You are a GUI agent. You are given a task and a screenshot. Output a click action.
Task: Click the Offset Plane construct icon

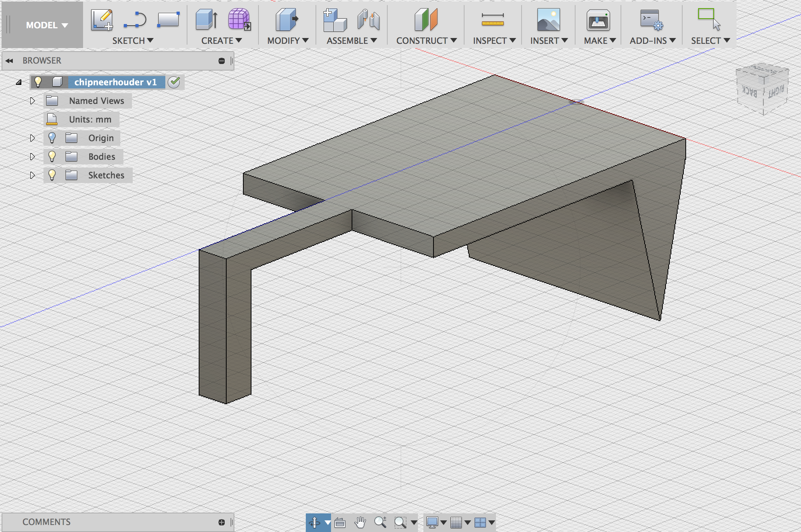[x=426, y=20]
